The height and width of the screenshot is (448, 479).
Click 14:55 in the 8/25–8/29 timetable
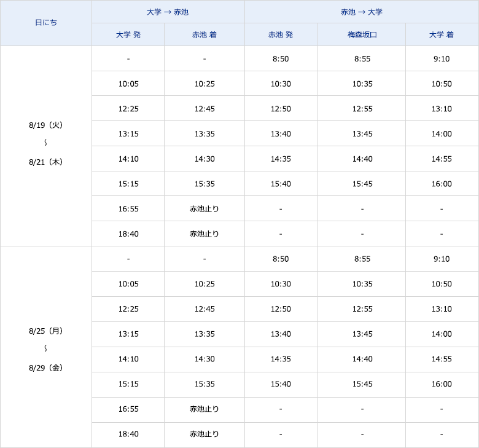[442, 360]
